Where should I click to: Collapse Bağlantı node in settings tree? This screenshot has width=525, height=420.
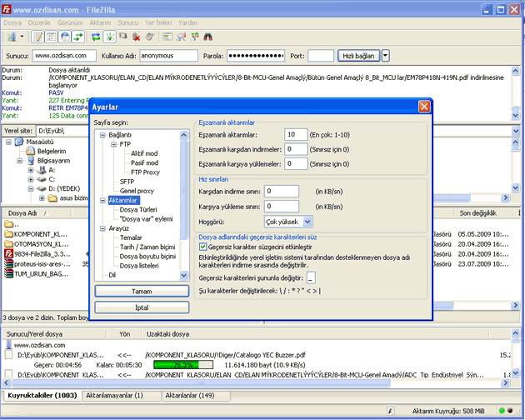(x=102, y=135)
